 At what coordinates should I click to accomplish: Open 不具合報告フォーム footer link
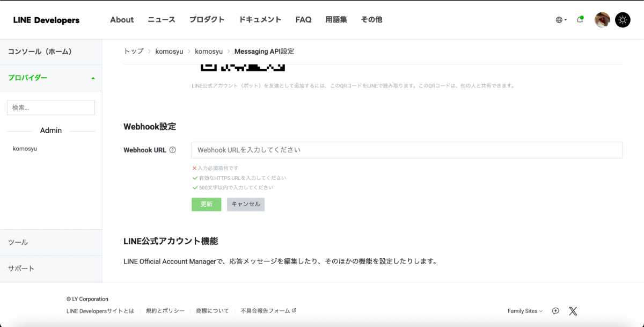coord(268,311)
